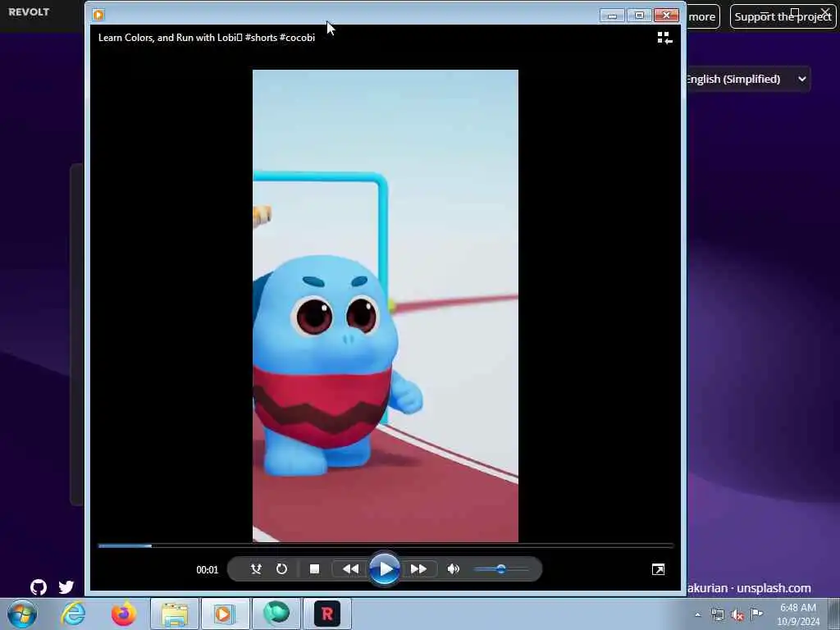Open Revolt Twitter link icon
The height and width of the screenshot is (630, 840).
(x=66, y=587)
